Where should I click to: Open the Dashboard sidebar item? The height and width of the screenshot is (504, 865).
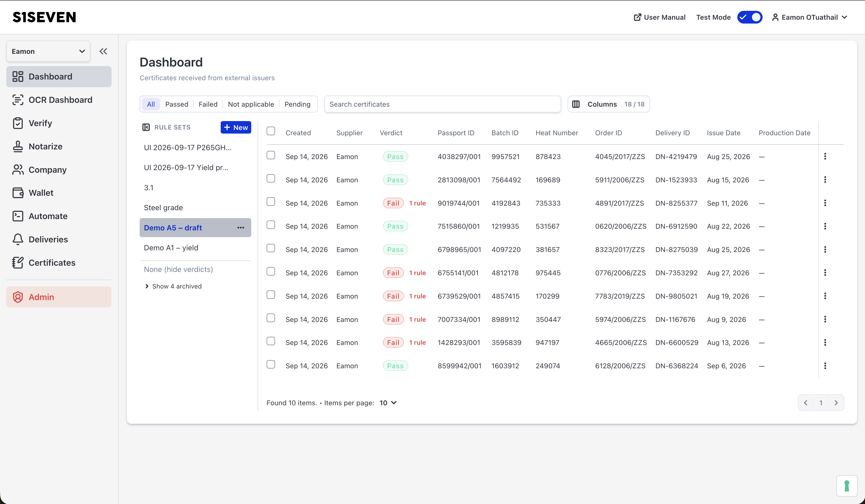[x=59, y=76]
